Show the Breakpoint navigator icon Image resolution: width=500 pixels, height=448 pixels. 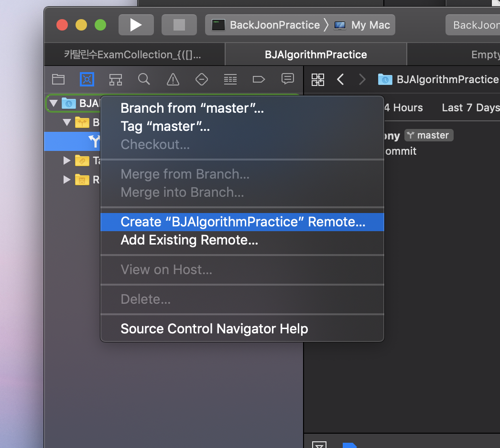259,79
